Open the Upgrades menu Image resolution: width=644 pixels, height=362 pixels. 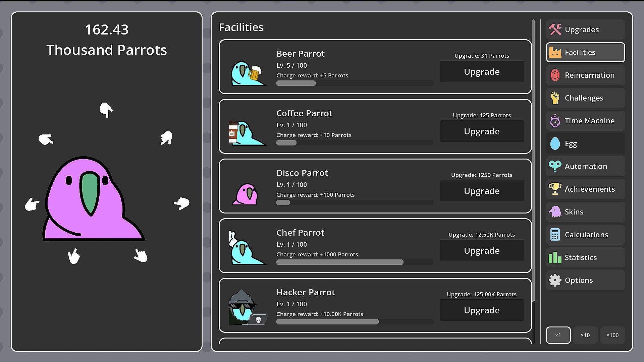pyautogui.click(x=585, y=29)
